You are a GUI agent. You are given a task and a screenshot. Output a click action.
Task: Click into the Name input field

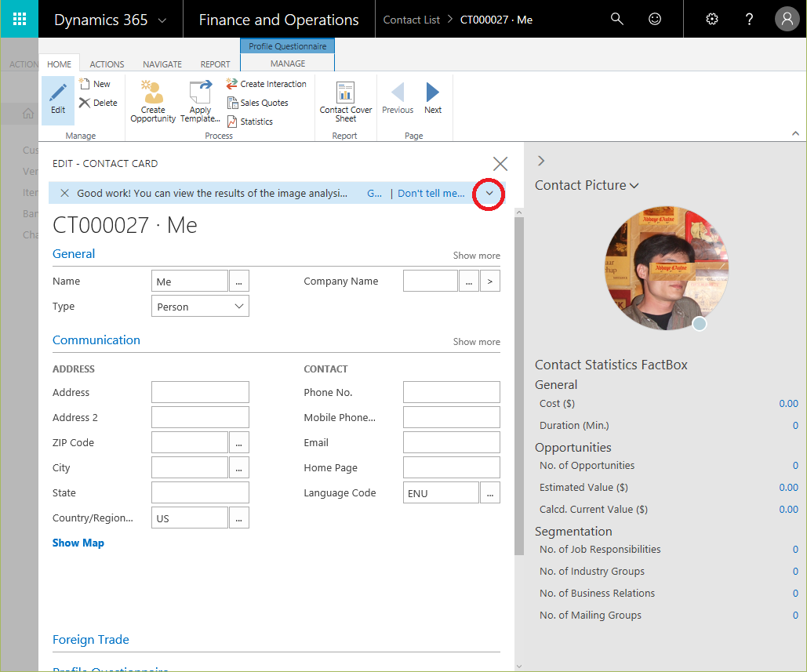click(190, 282)
